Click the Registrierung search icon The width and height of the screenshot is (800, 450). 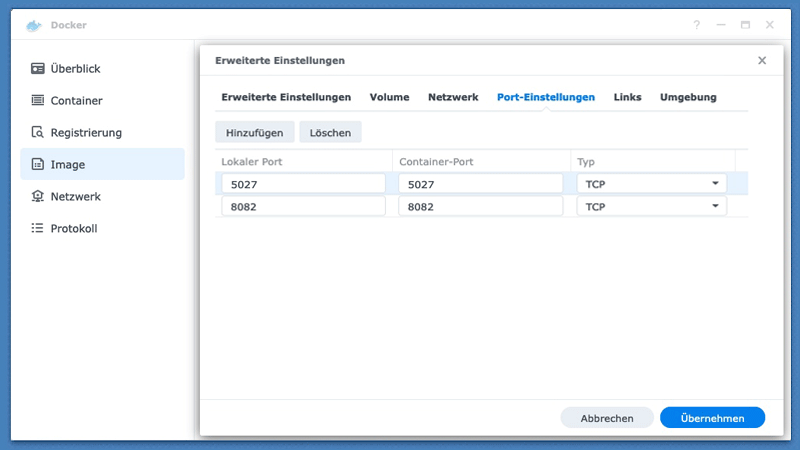point(38,133)
